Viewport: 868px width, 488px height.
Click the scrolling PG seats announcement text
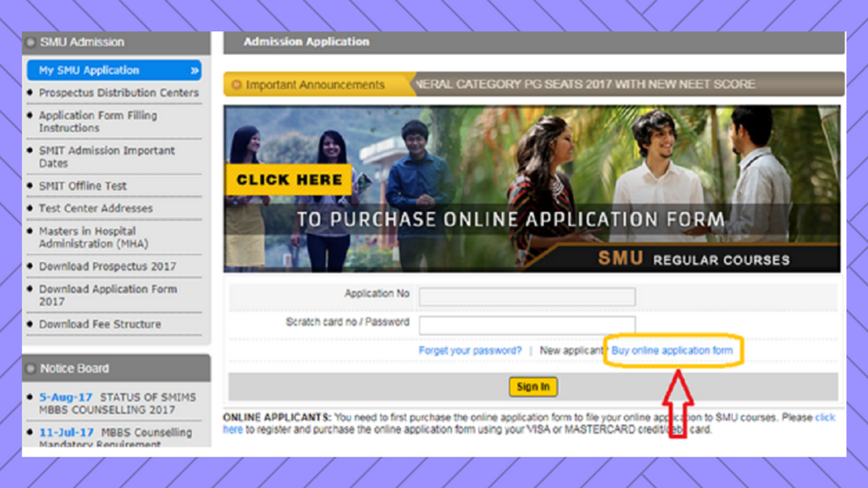click(x=585, y=84)
